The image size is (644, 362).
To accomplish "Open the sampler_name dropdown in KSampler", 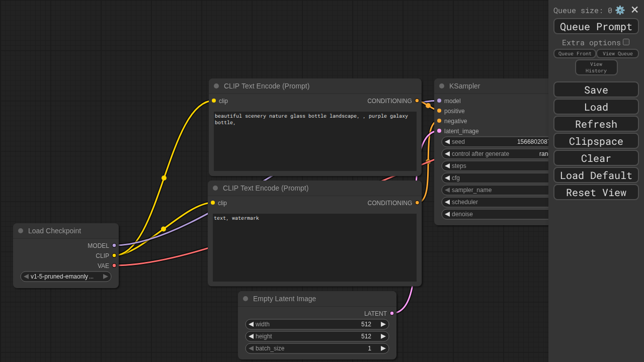I will tap(495, 190).
